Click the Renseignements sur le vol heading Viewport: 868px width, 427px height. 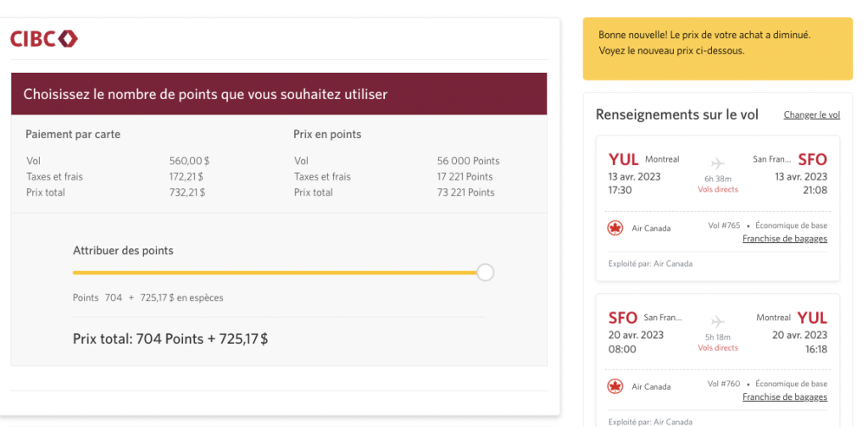(676, 115)
